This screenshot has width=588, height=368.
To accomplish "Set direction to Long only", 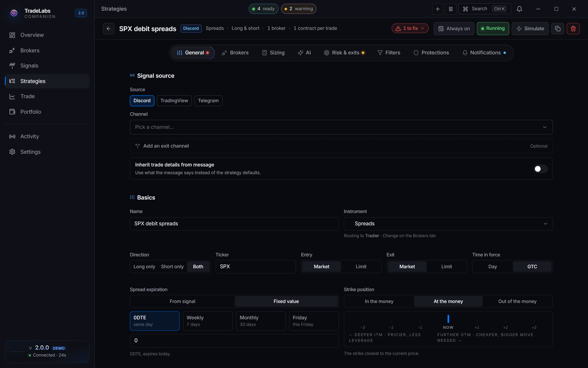I will [x=144, y=267].
